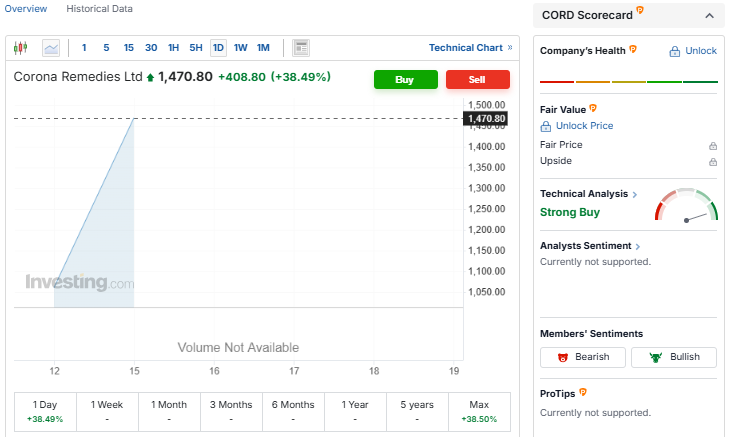Screen dimensions: 734x437
Task: Click the Technical Analysis gauge dial
Action: (686, 205)
